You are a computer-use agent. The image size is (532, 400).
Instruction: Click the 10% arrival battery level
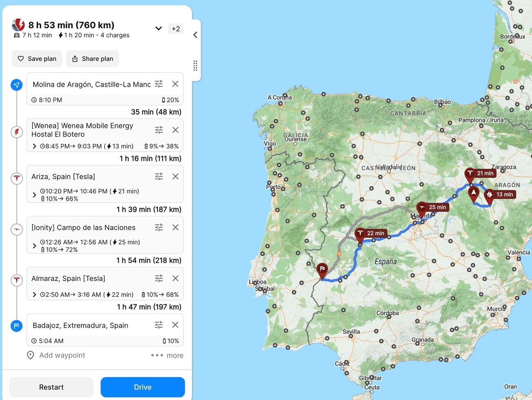point(171,341)
